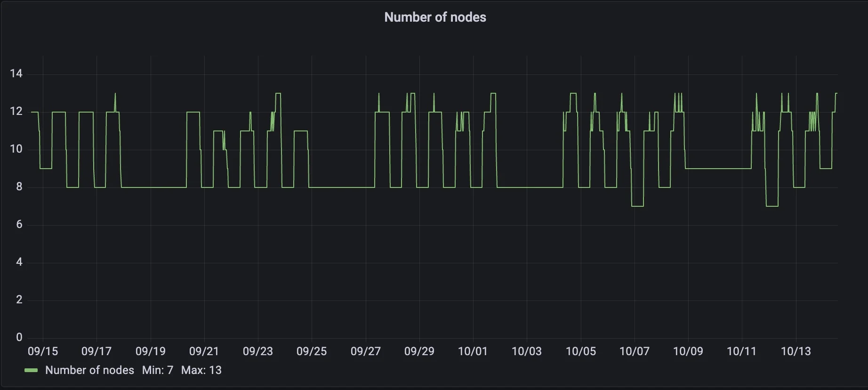The height and width of the screenshot is (390, 868).
Task: Click the 09/19 x-axis date label
Action: [x=151, y=351]
